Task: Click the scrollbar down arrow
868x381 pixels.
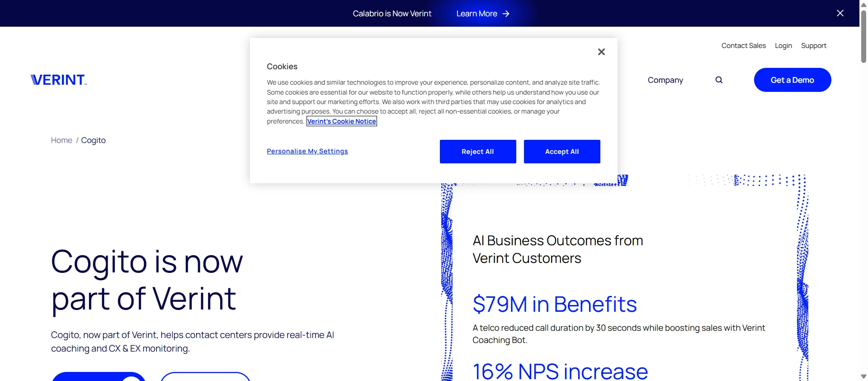Action: 863,376
